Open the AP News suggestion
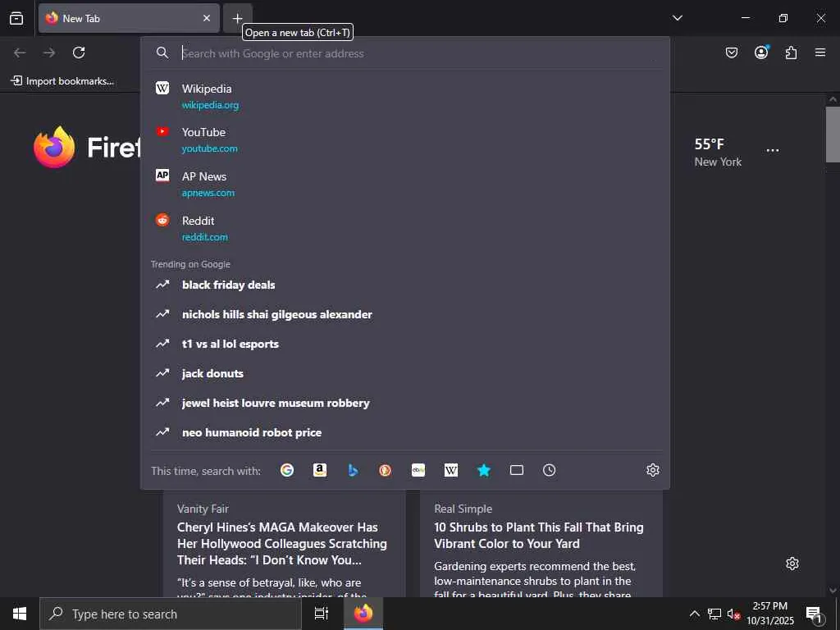The width and height of the screenshot is (840, 630). click(x=405, y=184)
